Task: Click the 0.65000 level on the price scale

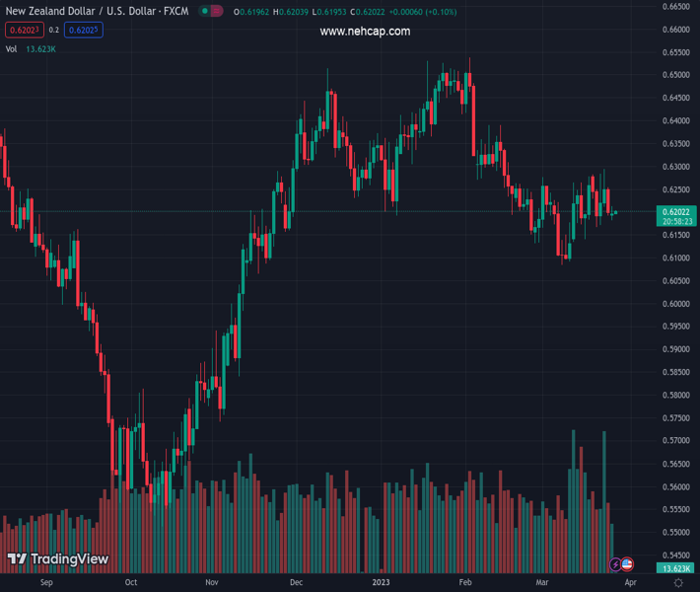Action: (675, 75)
